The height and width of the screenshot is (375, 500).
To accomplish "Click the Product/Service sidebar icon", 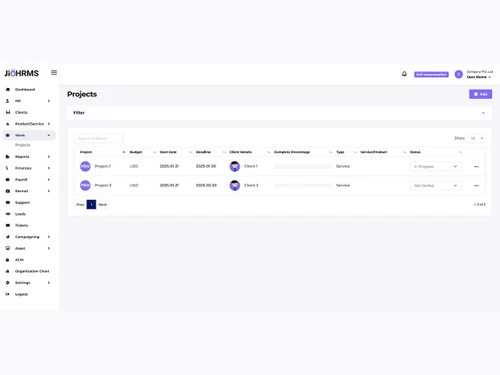I will pyautogui.click(x=8, y=124).
